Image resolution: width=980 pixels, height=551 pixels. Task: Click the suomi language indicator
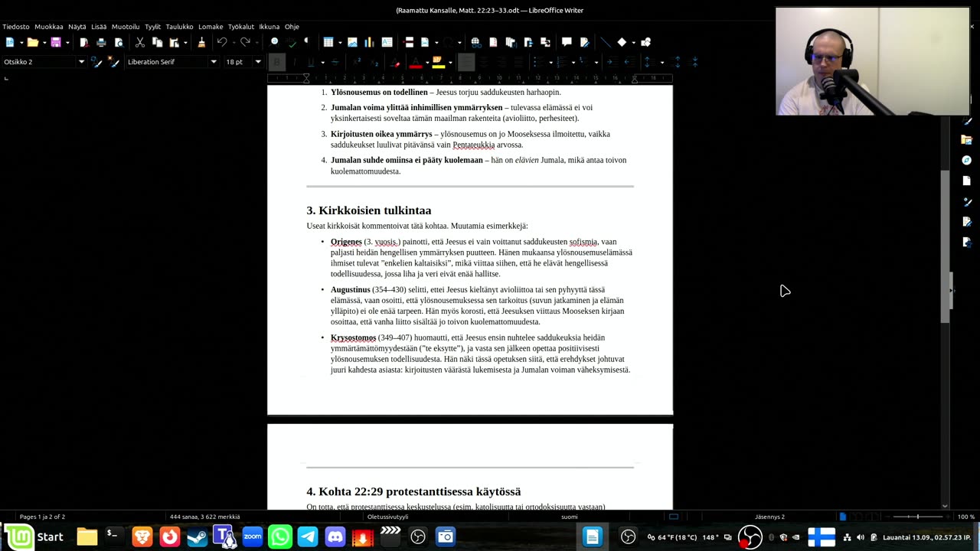[x=570, y=517]
